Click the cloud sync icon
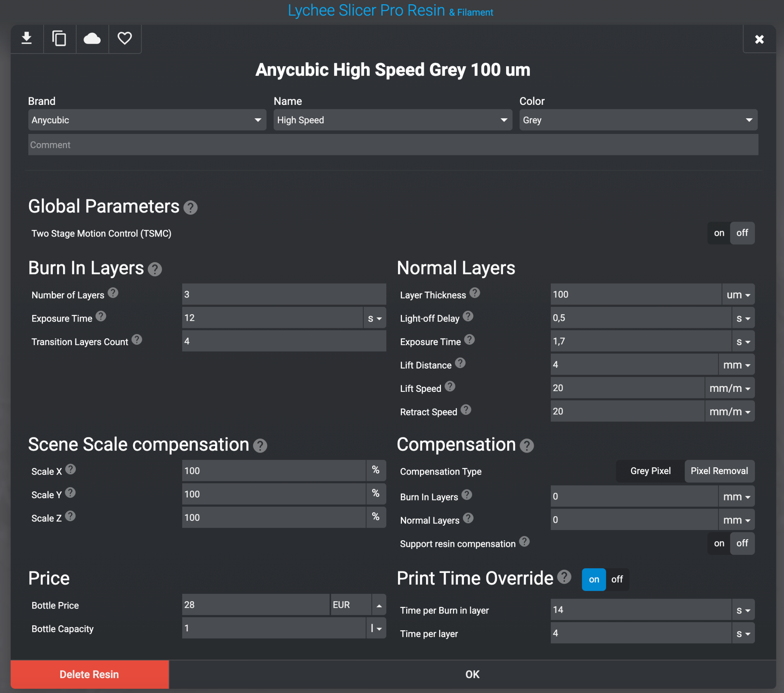784x693 pixels. [x=92, y=39]
